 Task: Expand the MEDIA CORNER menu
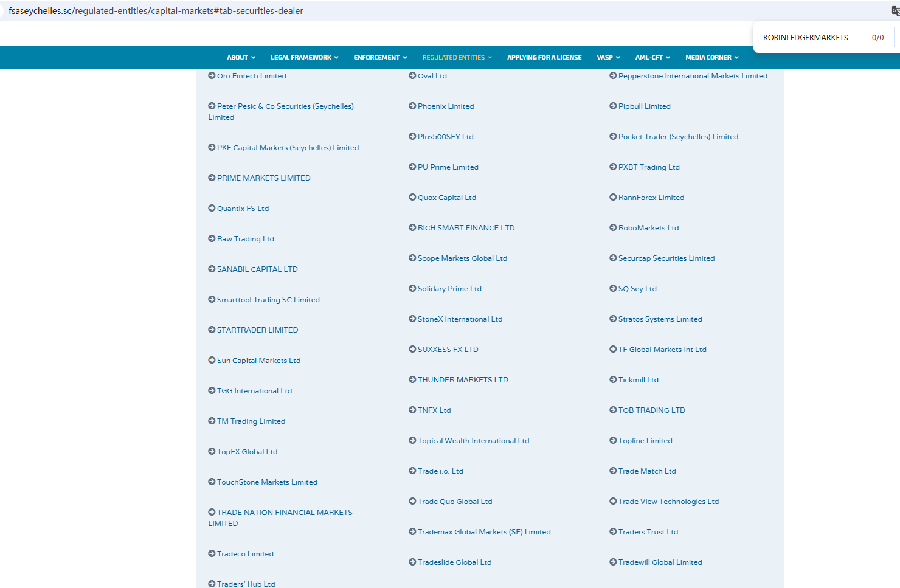pyautogui.click(x=712, y=58)
